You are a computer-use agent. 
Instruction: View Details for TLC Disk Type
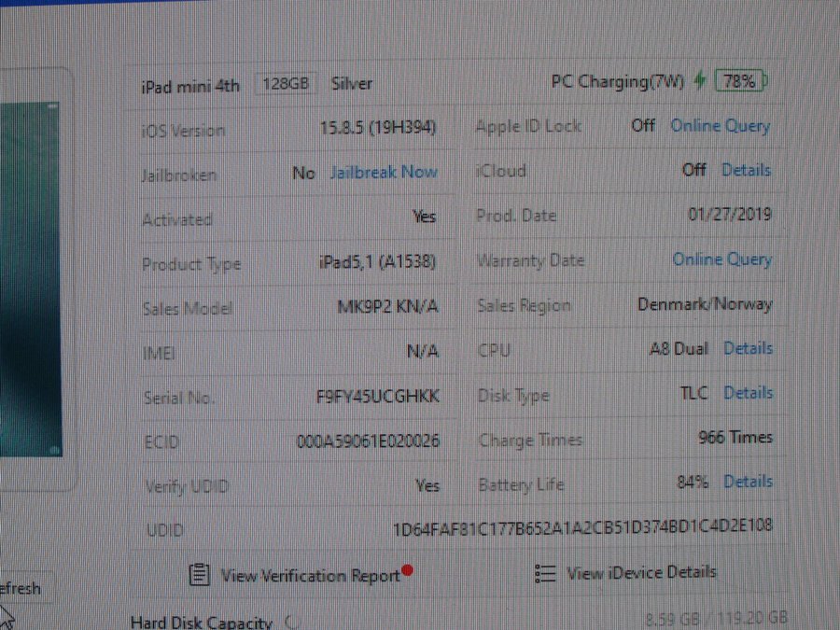pyautogui.click(x=748, y=393)
